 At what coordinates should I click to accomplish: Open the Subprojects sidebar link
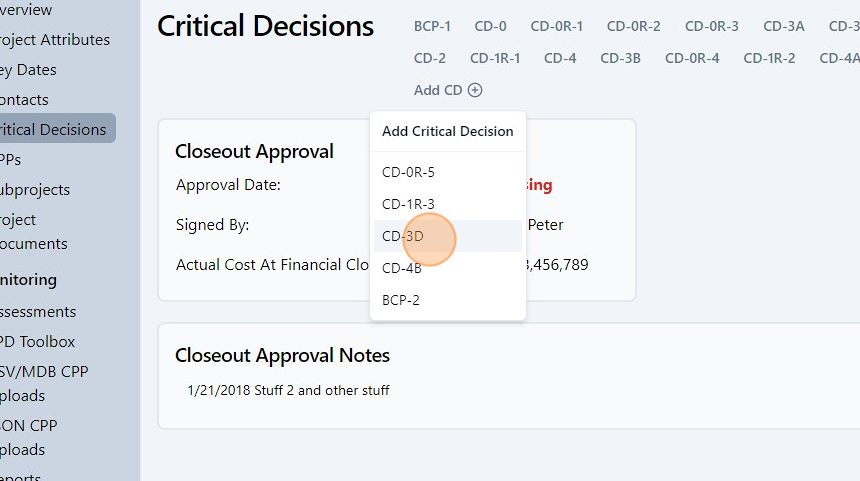[35, 189]
